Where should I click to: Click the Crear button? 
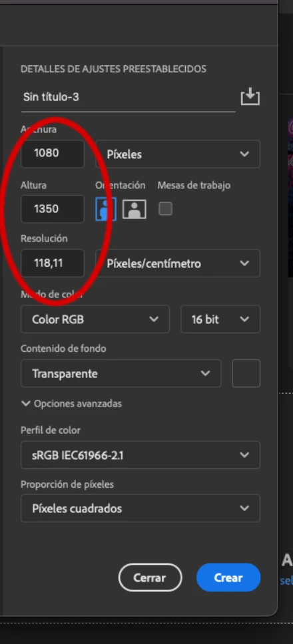tap(228, 577)
